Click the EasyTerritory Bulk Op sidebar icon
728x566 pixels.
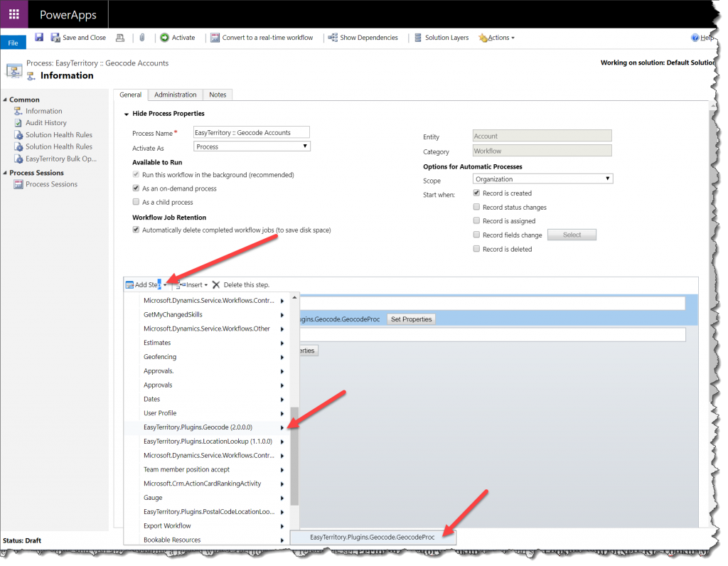(18, 159)
